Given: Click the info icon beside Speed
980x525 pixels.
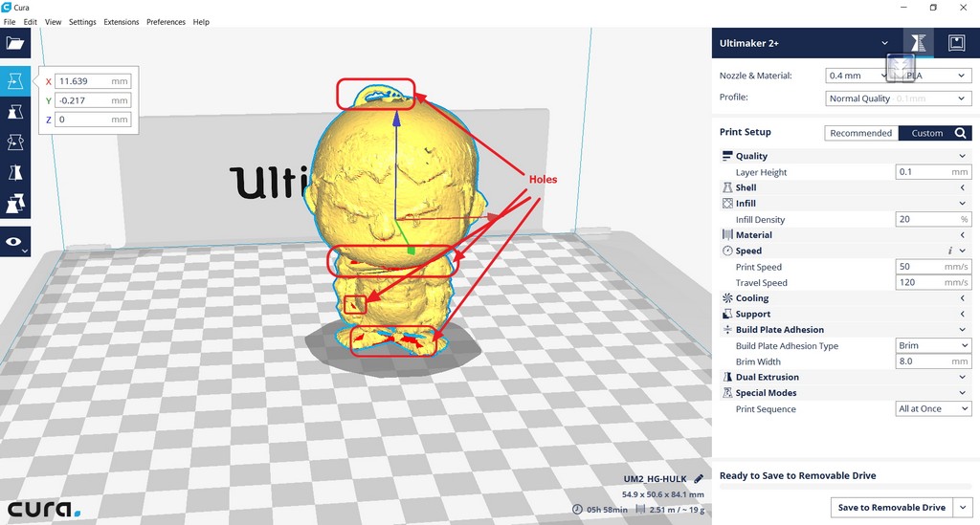Looking at the screenshot, I should 950,251.
